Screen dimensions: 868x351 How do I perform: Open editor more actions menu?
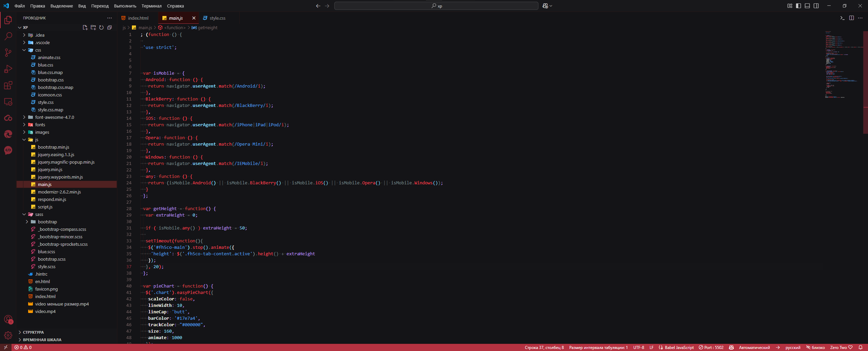[860, 18]
